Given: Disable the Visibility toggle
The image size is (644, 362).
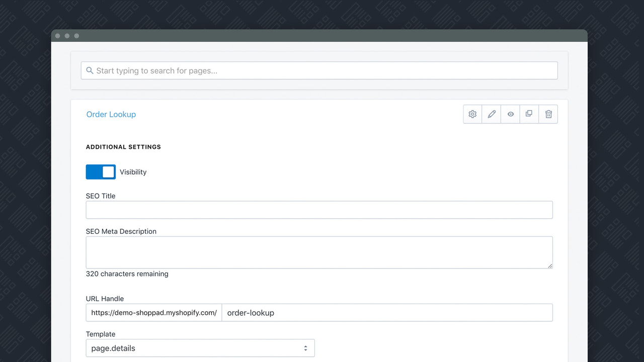Looking at the screenshot, I should [101, 172].
